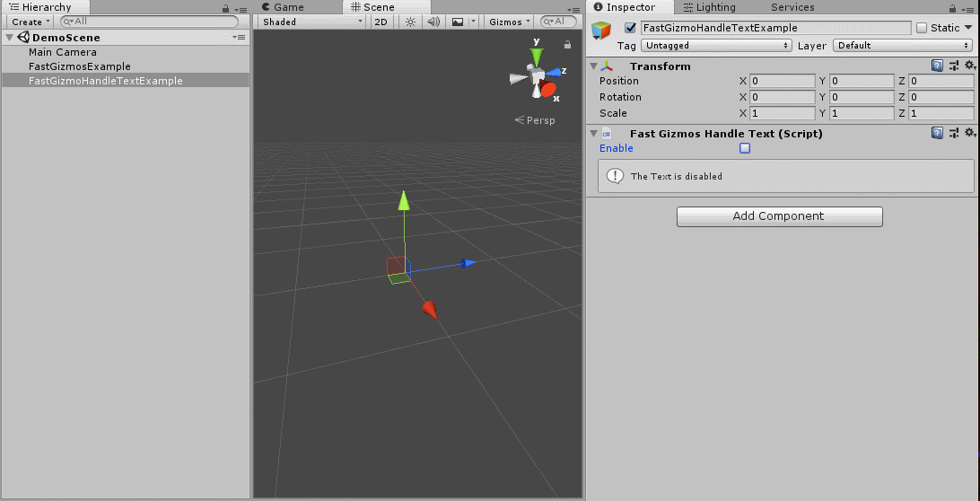Collapse the Transform component foldout

593,66
